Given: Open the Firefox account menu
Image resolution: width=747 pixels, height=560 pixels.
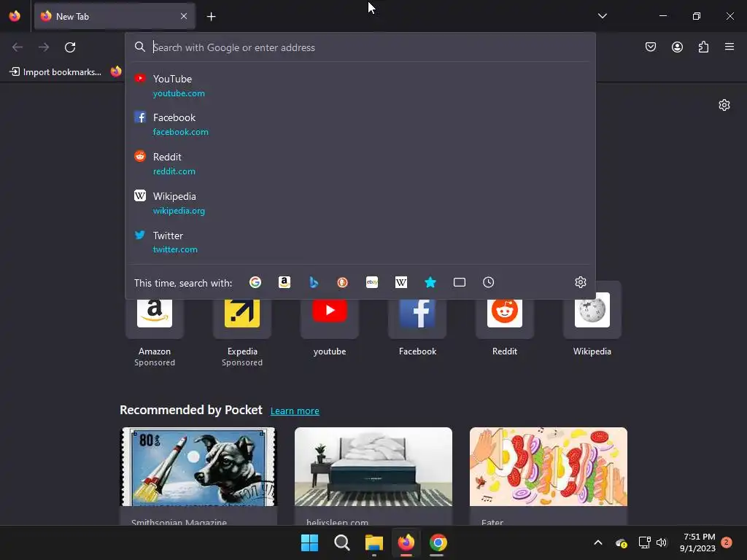Looking at the screenshot, I should pyautogui.click(x=677, y=47).
